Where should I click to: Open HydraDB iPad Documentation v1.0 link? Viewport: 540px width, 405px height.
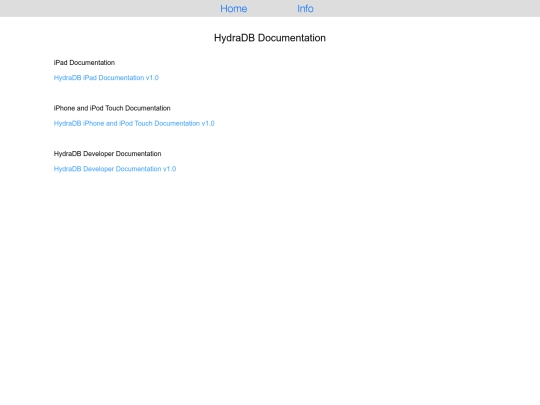point(106,78)
